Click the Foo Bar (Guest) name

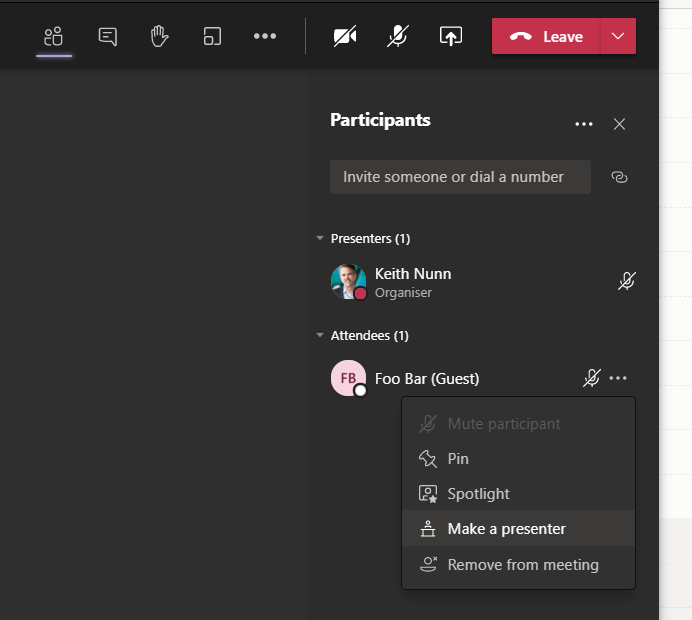click(427, 379)
